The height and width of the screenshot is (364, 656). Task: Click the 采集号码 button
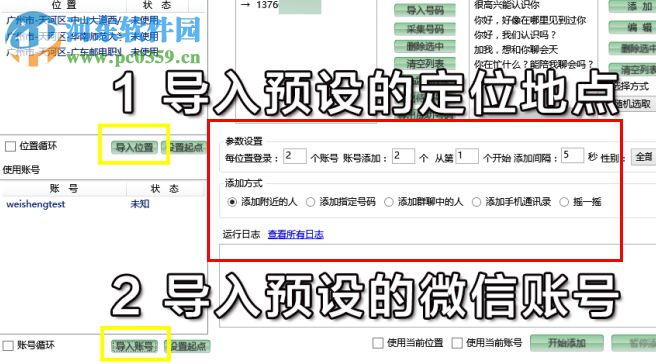425,29
